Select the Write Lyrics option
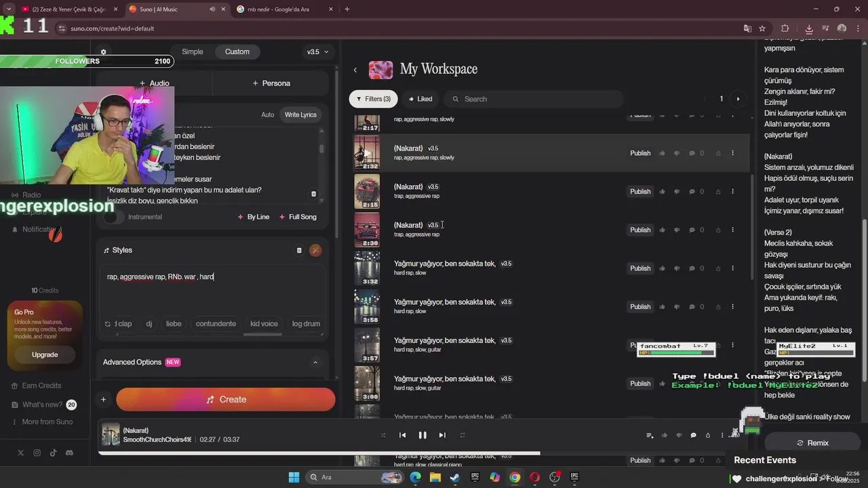868x488 pixels. pyautogui.click(x=300, y=115)
